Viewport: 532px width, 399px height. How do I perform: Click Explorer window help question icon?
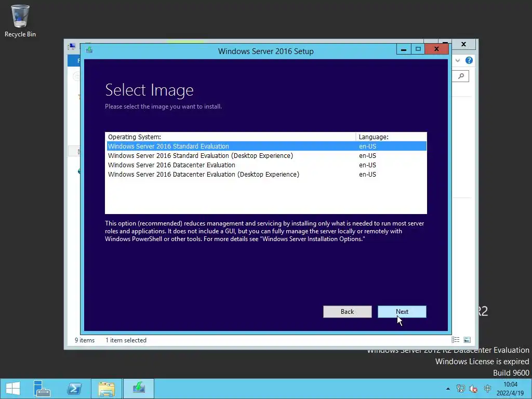click(469, 60)
